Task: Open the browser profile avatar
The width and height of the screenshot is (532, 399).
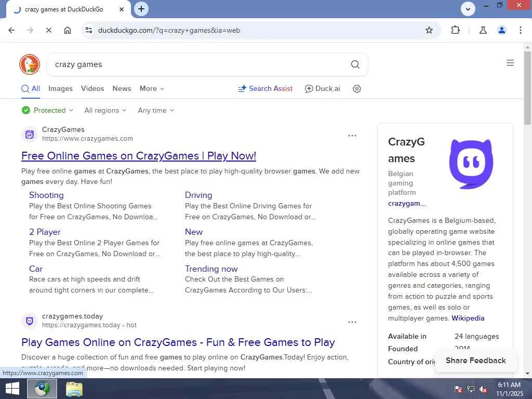Action: point(501,30)
